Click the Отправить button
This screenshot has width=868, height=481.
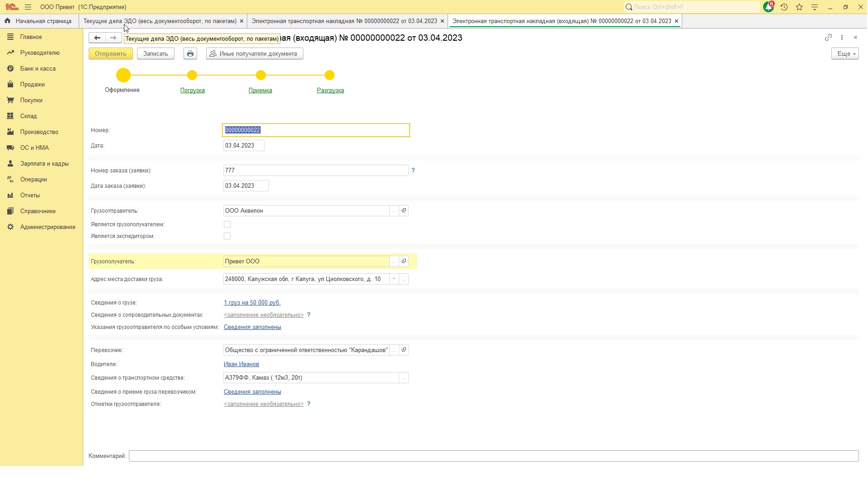[x=111, y=54]
